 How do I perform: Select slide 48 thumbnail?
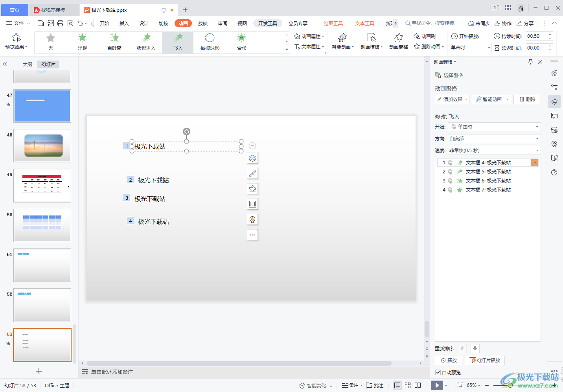point(42,145)
